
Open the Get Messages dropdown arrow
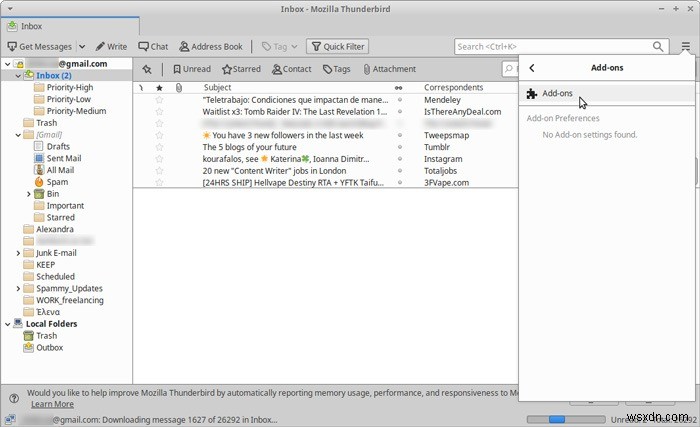coord(82,46)
